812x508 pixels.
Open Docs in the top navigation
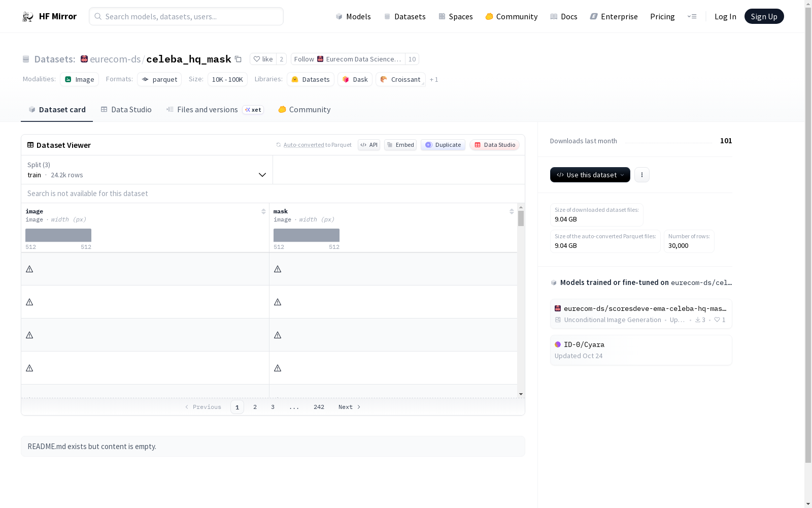564,17
